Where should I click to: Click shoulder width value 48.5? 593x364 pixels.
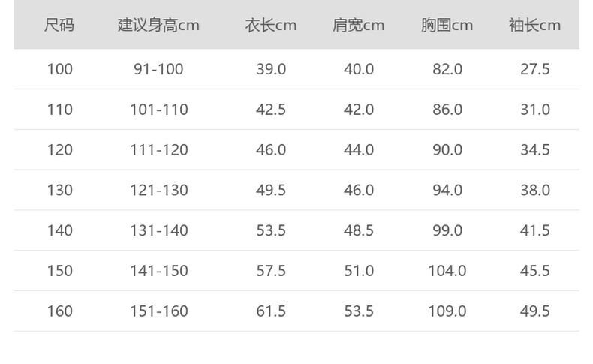(x=359, y=230)
